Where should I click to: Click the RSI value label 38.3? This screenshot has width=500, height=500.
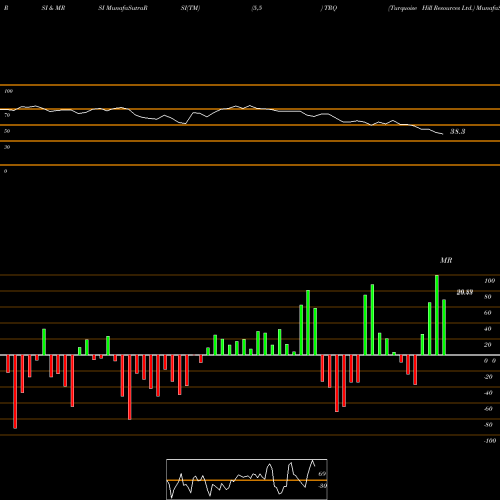458,132
